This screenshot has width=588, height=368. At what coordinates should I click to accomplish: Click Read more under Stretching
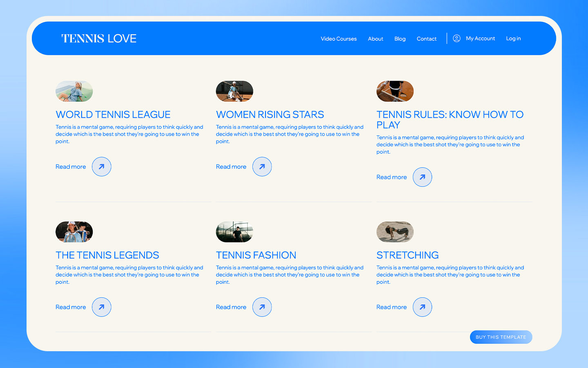point(391,307)
